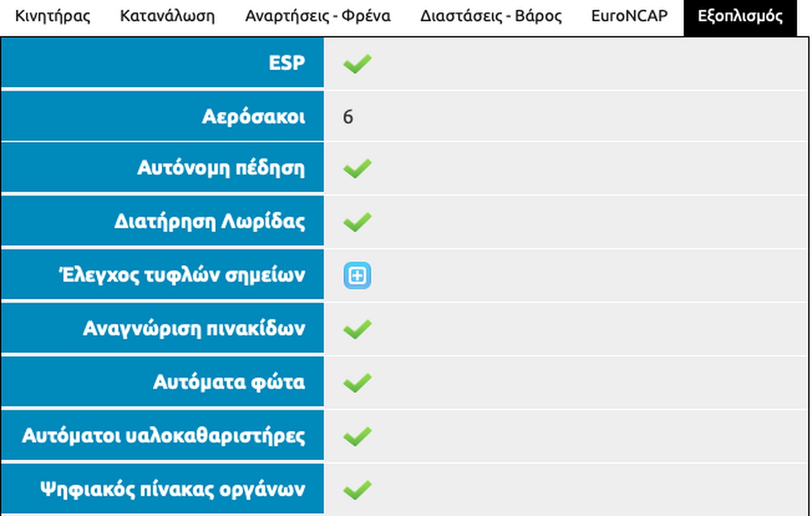Open the Αναρτήσεις - Φρένα tab
812x516 pixels.
coord(318,16)
